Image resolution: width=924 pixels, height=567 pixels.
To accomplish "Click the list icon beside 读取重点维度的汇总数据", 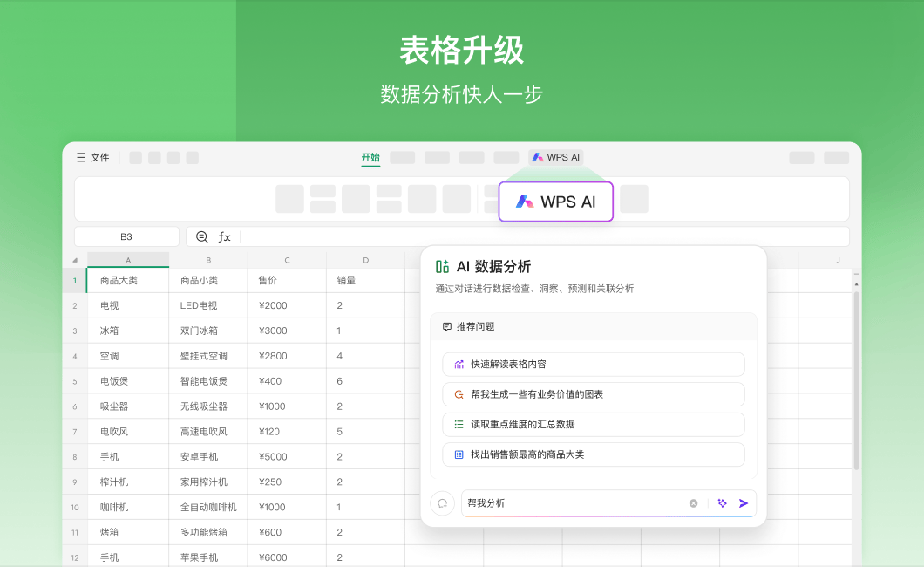I will point(458,425).
